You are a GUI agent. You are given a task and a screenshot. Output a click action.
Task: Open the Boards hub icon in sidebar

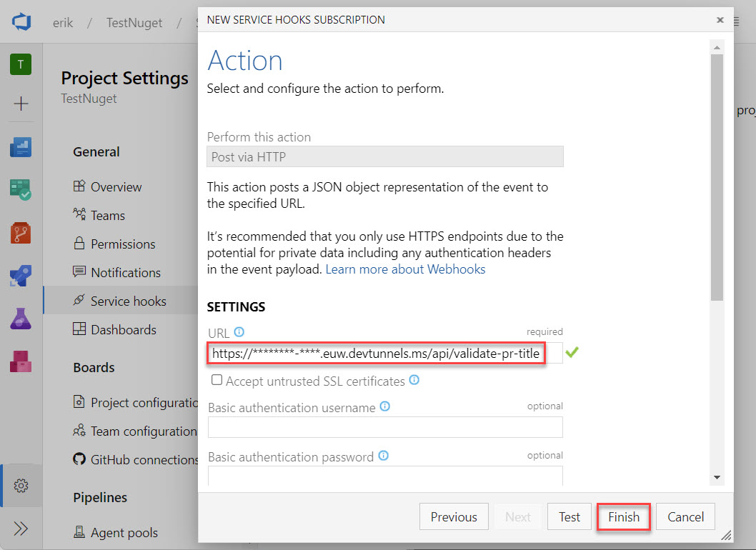click(x=21, y=189)
